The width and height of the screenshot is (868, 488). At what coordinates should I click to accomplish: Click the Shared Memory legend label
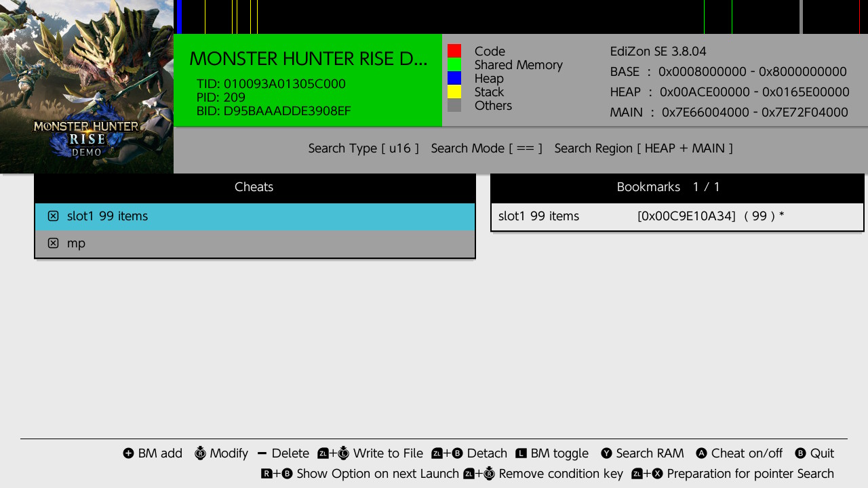point(519,65)
